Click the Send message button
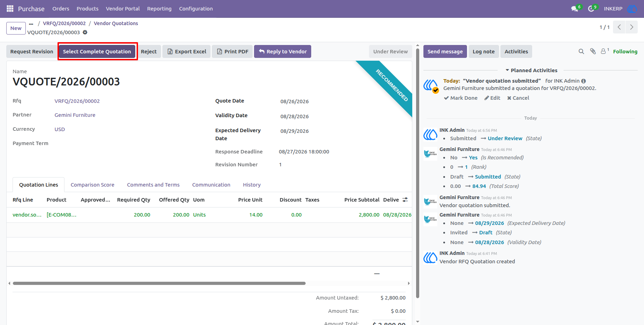The width and height of the screenshot is (644, 325). click(445, 52)
